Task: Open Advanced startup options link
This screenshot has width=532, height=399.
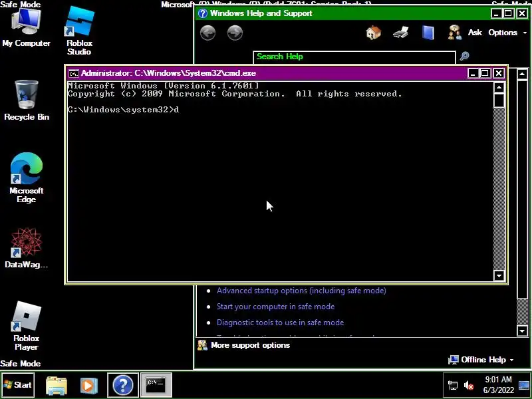Action: [301, 291]
